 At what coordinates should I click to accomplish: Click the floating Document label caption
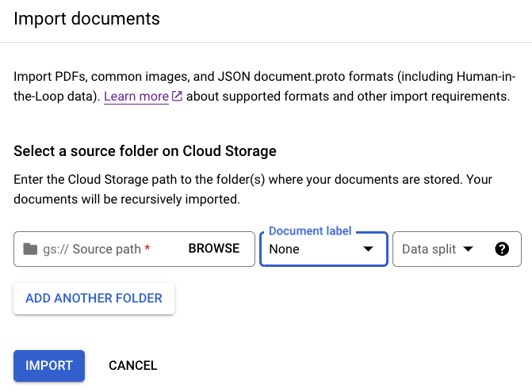tap(309, 231)
